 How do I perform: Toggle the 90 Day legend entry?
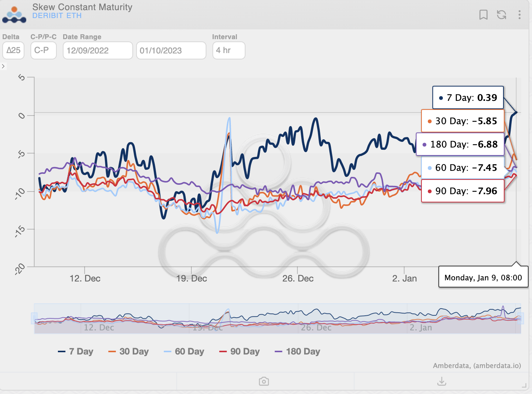(239, 351)
